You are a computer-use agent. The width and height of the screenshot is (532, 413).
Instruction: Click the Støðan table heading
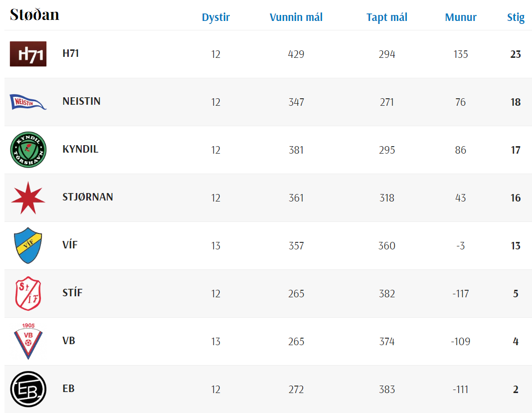tap(34, 15)
